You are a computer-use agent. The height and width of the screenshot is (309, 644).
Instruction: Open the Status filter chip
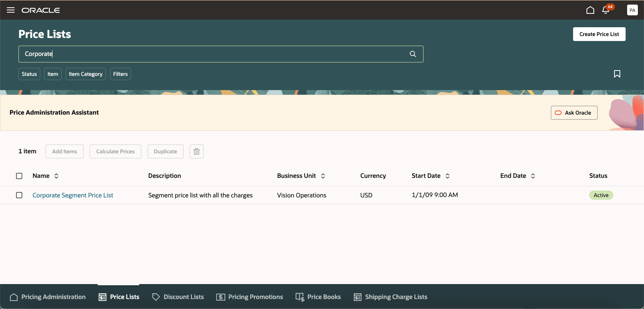[x=29, y=74]
